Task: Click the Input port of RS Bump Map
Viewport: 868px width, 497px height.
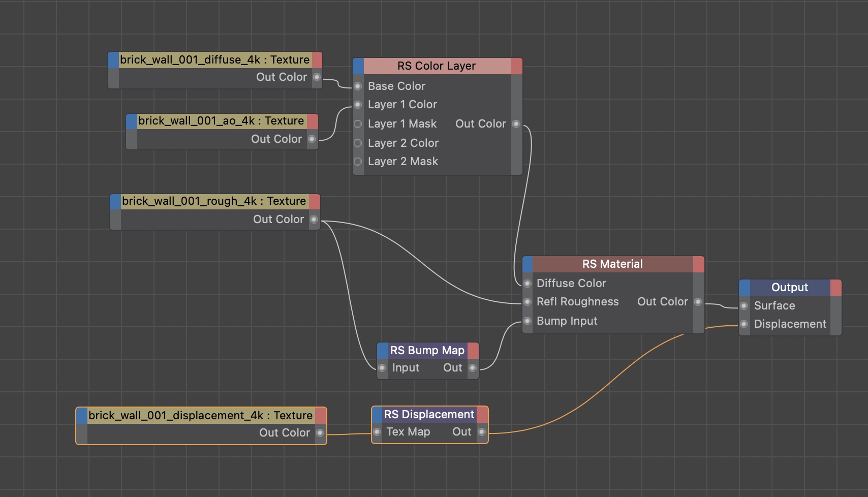Action: point(383,368)
